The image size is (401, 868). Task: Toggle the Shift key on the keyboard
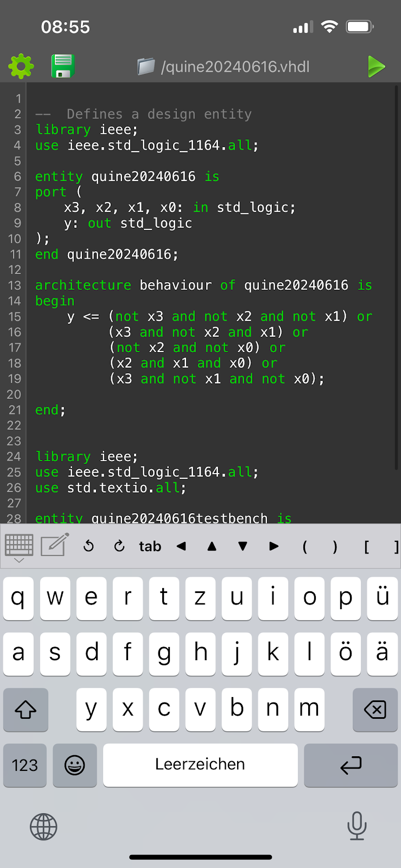(26, 710)
